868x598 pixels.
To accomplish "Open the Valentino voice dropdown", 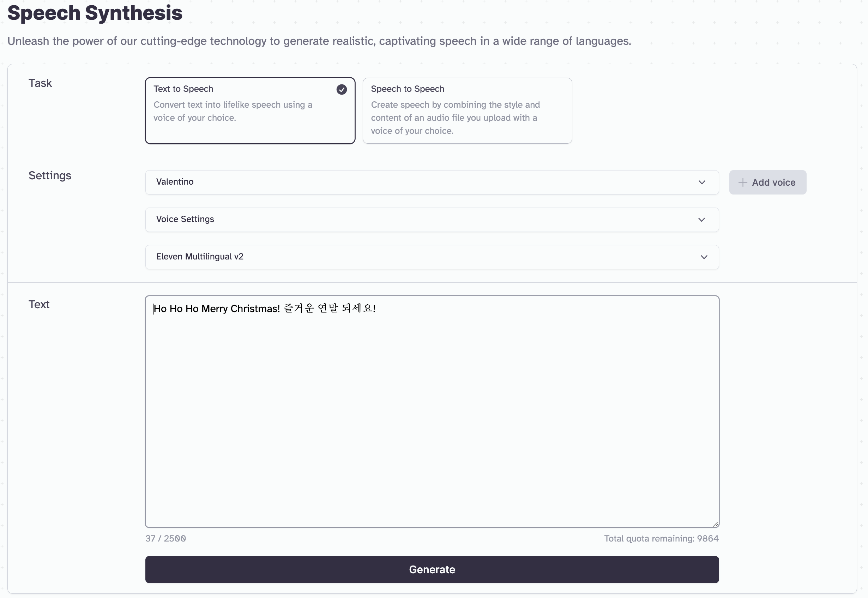I will point(432,183).
